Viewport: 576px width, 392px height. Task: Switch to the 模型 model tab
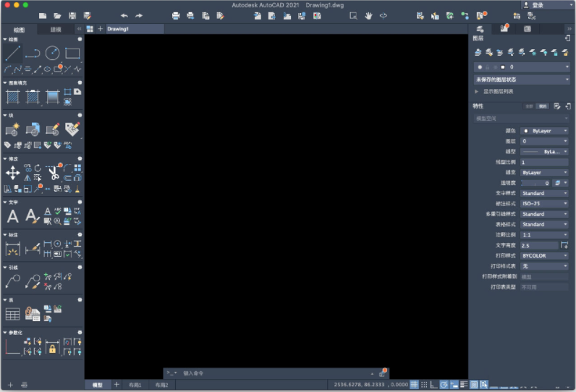98,385
